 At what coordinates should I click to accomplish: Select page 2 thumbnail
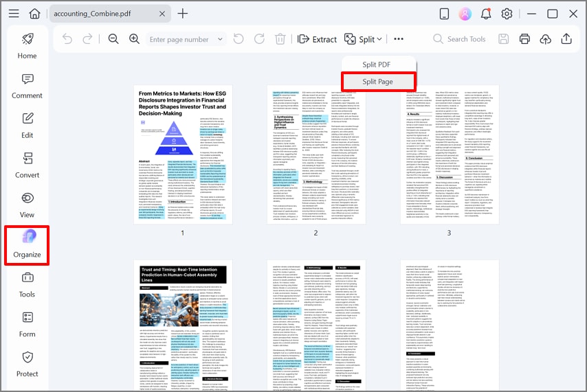point(316,155)
